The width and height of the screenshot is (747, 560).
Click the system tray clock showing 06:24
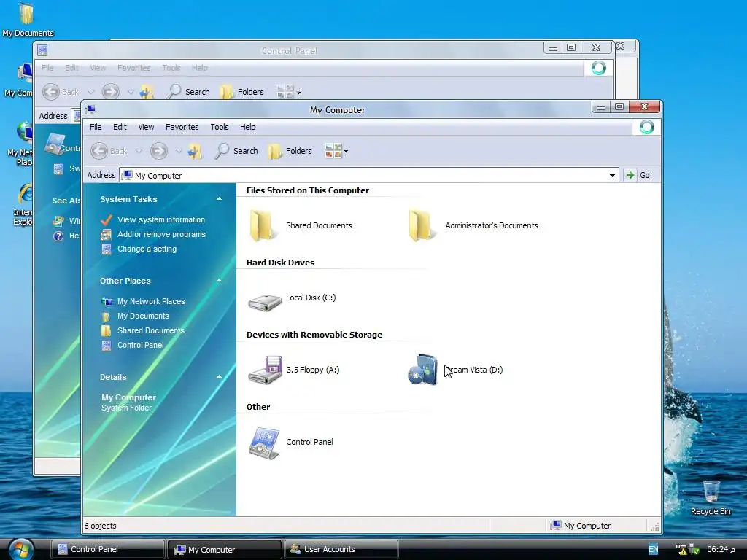[721, 550]
